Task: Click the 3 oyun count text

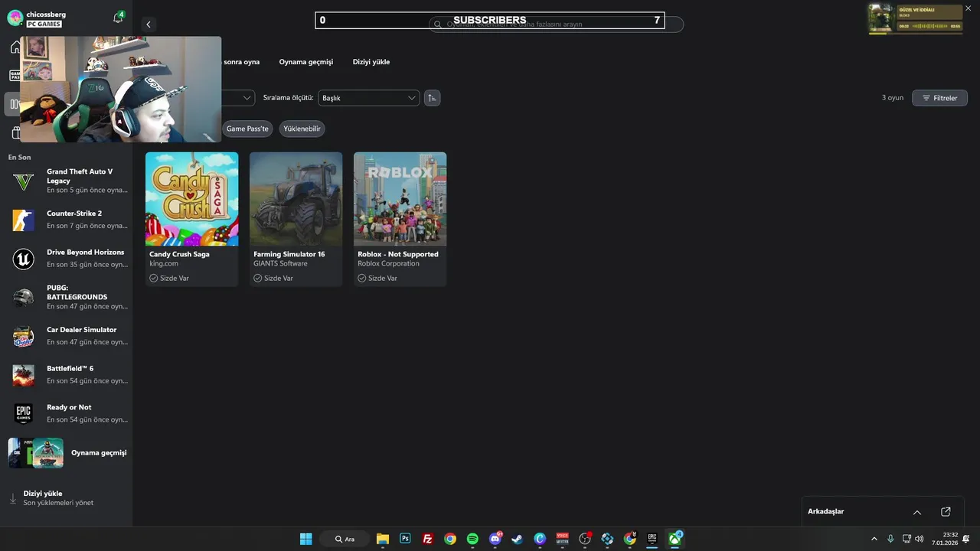Action: (x=893, y=98)
